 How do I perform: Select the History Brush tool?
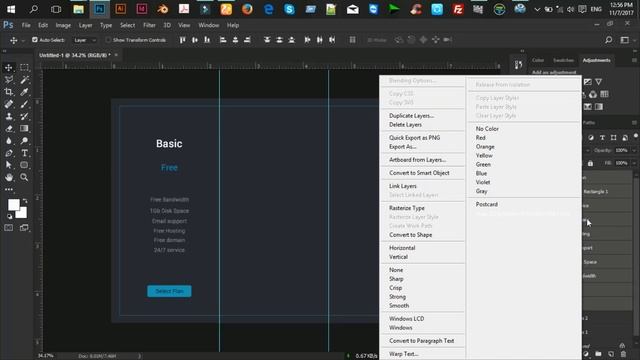tap(24, 116)
